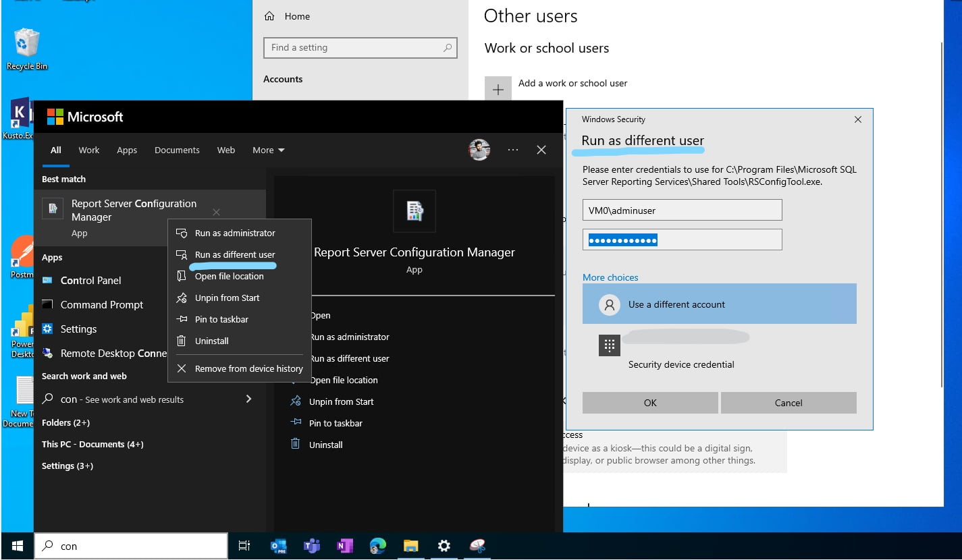Viewport: 962px width, 560px height.
Task: Click Run as administrator in preview pane
Action: coord(349,337)
